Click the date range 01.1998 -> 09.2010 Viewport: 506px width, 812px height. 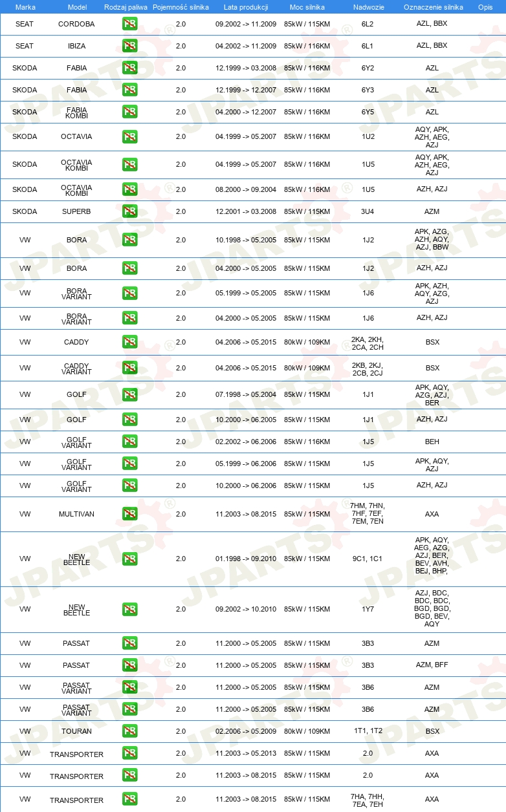pyautogui.click(x=246, y=559)
